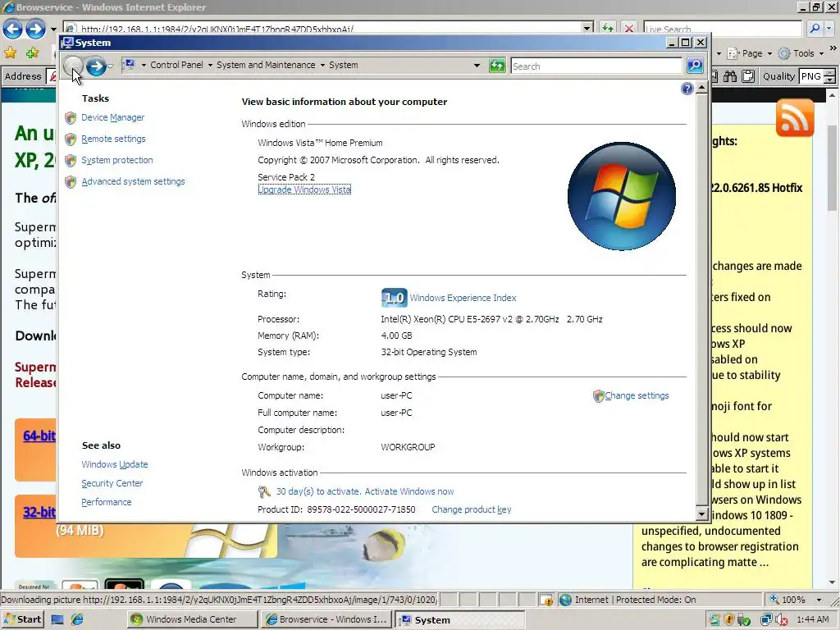Screen dimensions: 840x630
Task: Click the 1.0 rating badge
Action: [394, 297]
